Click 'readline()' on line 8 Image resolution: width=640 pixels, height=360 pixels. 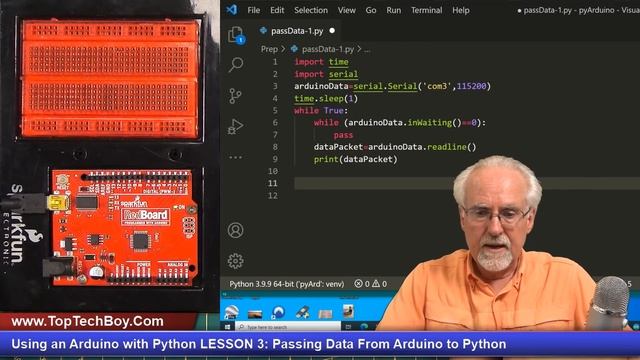click(x=451, y=147)
